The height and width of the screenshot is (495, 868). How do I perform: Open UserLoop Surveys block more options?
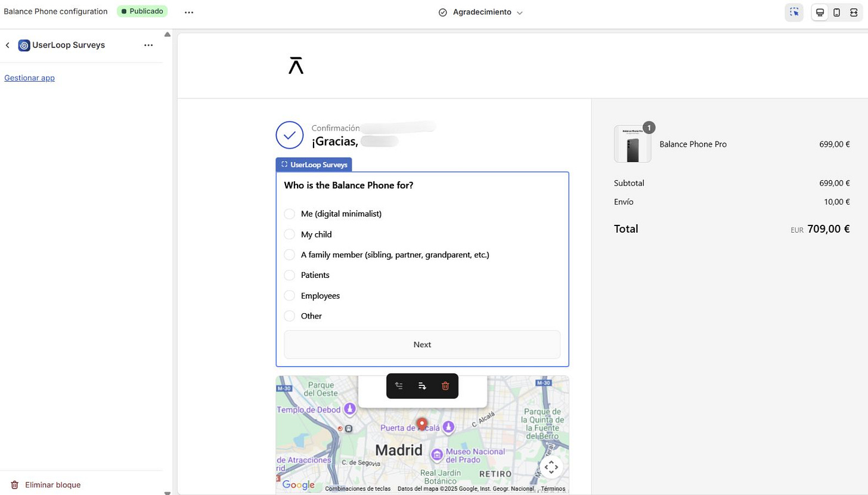pyautogui.click(x=148, y=45)
